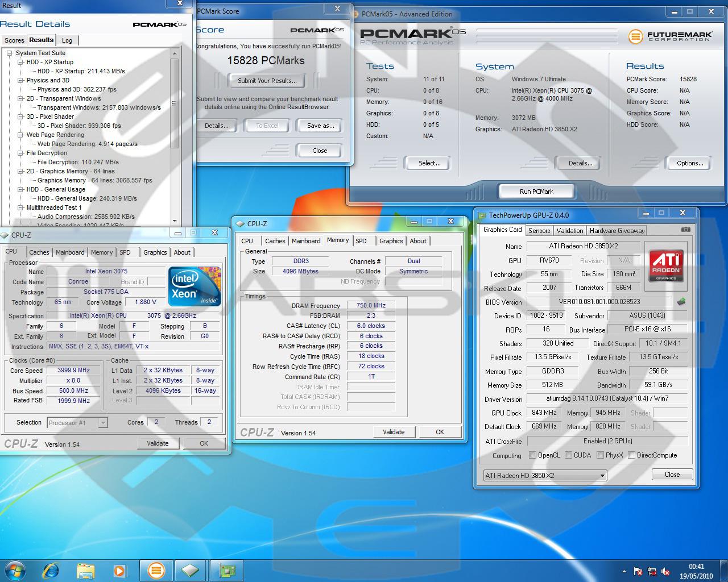This screenshot has width=728, height=582.
Task: Switch to Log tab in Result Details
Action: [x=67, y=40]
